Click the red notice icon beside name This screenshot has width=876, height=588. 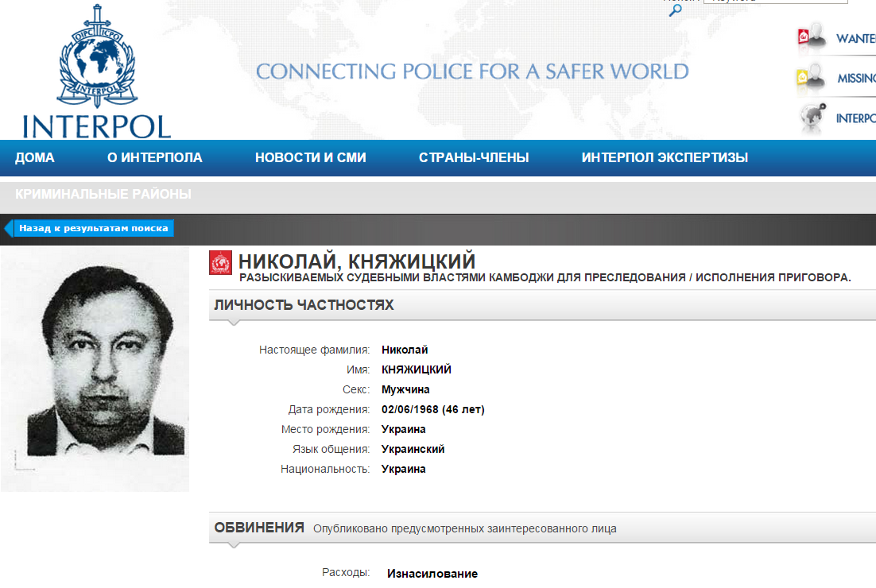click(x=220, y=262)
